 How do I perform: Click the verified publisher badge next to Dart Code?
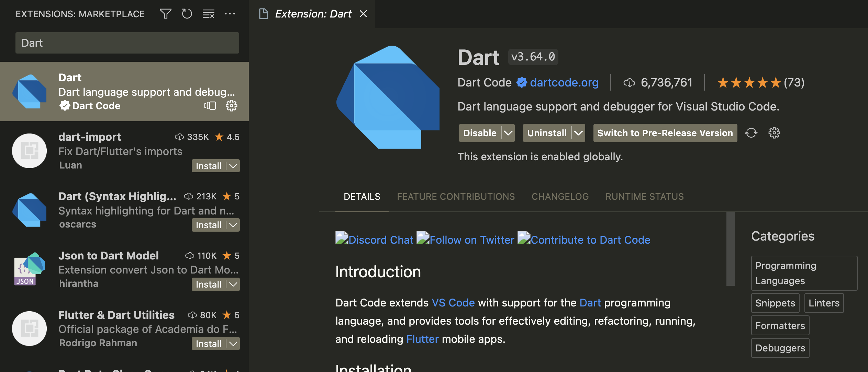(522, 82)
